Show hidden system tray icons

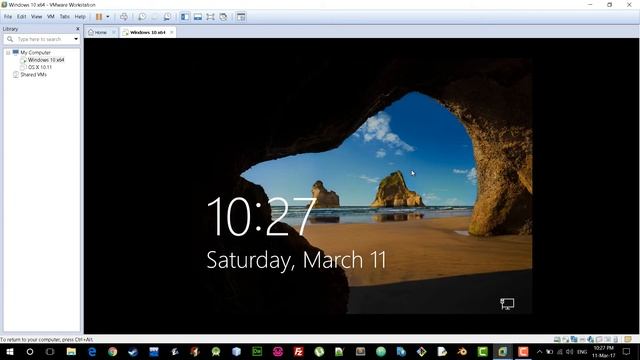tap(540, 351)
